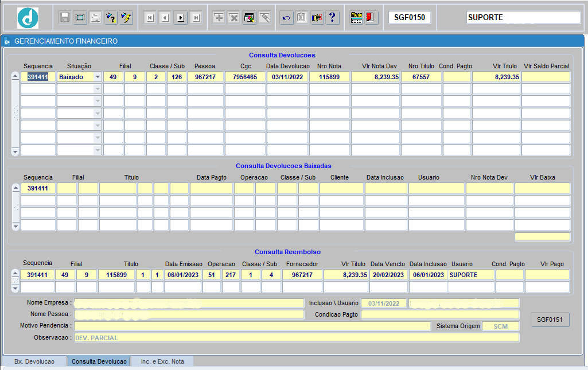Image resolution: width=588 pixels, height=370 pixels.
Task: Open the yellow Menu icon
Action: tap(356, 18)
